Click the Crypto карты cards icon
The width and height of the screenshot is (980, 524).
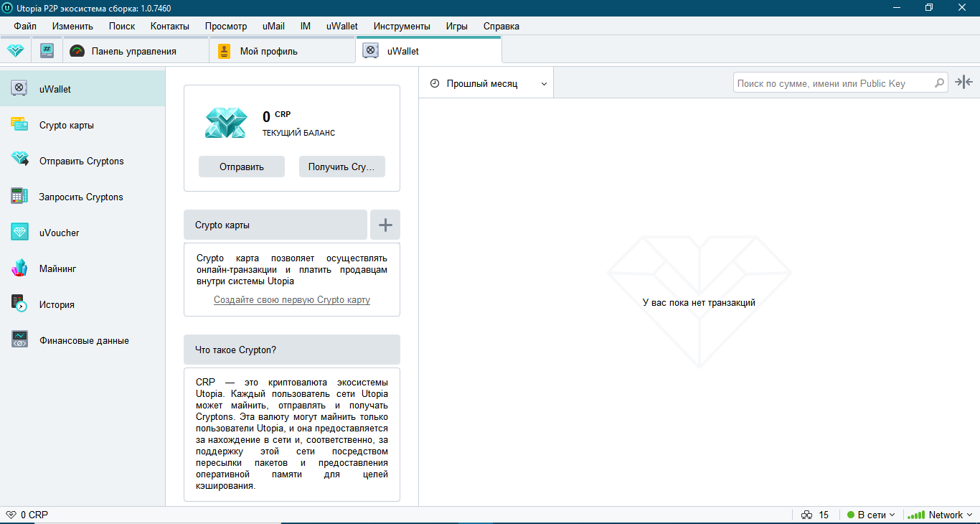19,125
